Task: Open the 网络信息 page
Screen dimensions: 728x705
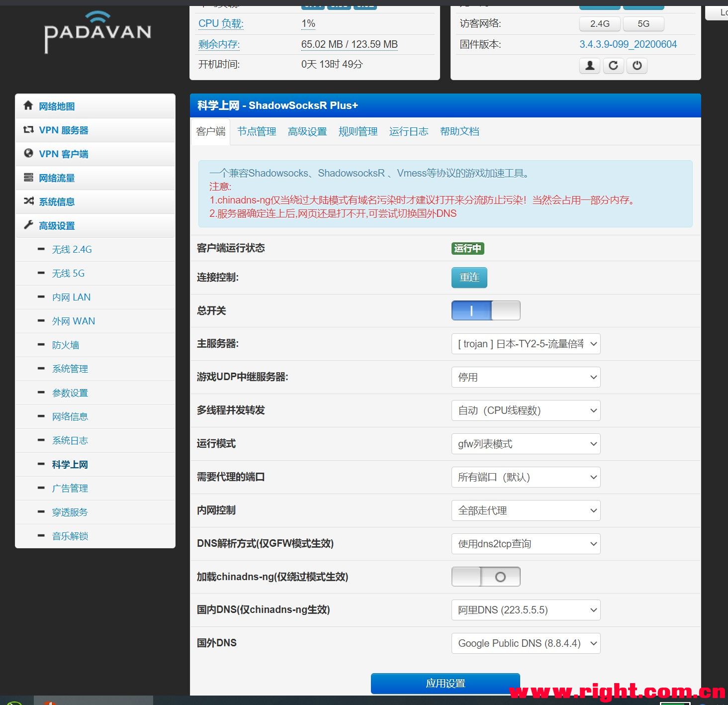Action: tap(95, 416)
